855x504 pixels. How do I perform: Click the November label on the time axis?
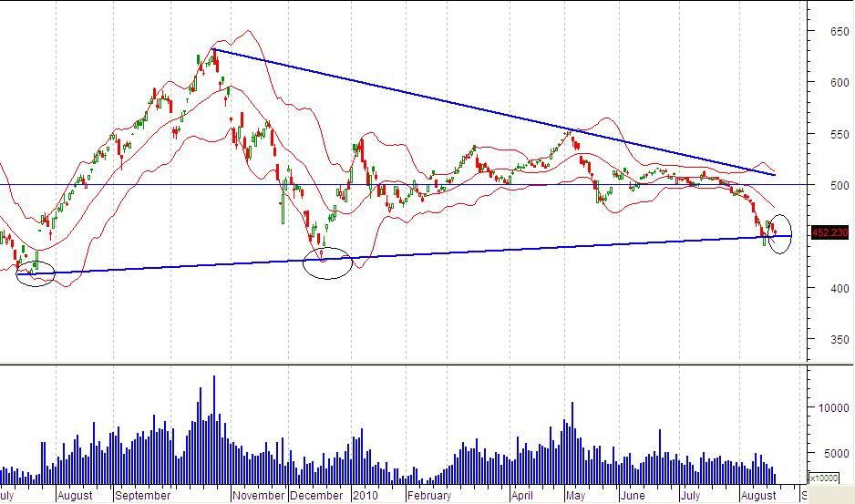click(259, 496)
